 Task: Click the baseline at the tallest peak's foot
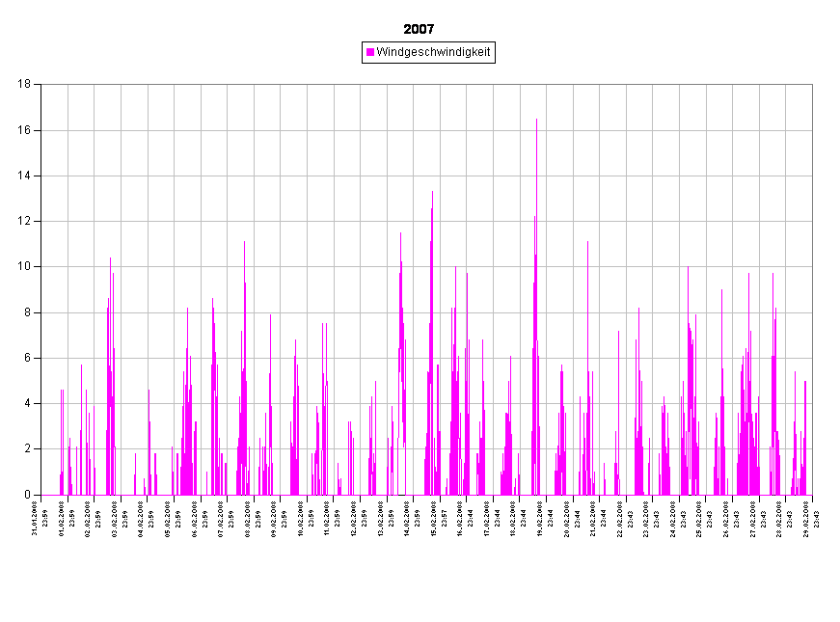[536, 494]
